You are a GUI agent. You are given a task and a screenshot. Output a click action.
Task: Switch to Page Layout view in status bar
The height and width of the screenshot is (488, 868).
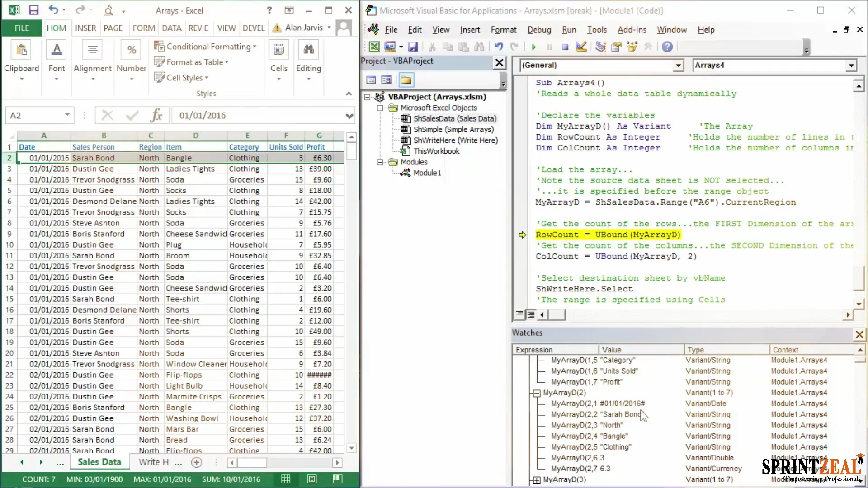click(311, 479)
